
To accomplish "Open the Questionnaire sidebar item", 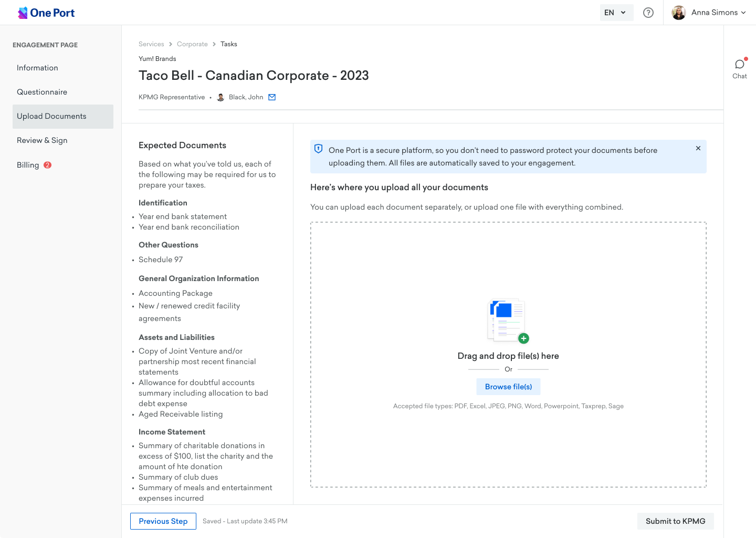I will pos(63,92).
